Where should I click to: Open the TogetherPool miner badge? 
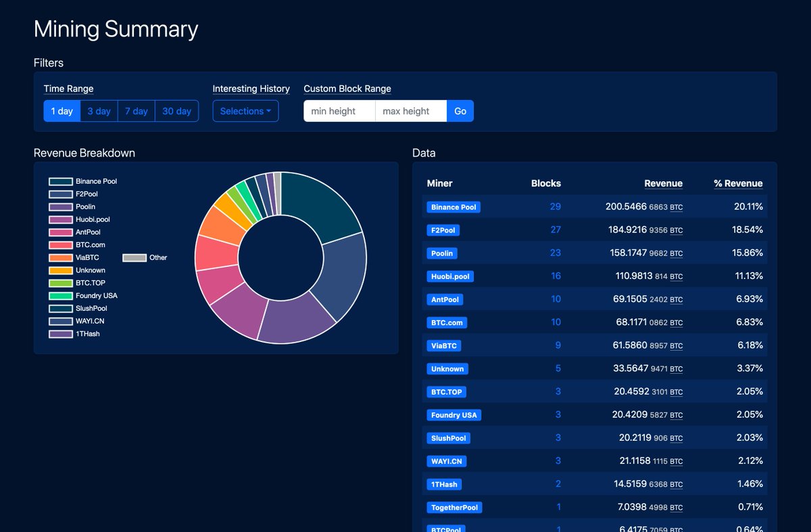click(x=454, y=507)
